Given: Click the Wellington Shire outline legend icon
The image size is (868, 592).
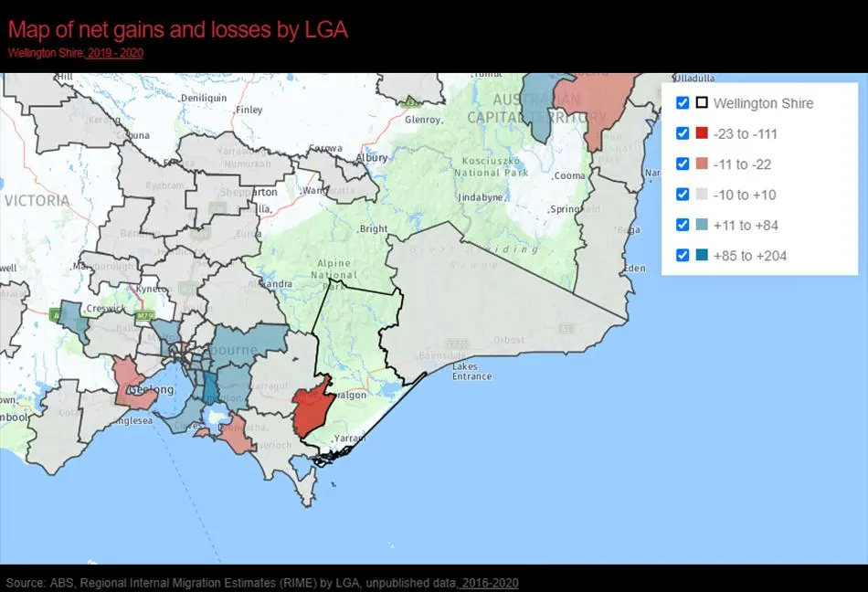Looking at the screenshot, I should coord(702,102).
